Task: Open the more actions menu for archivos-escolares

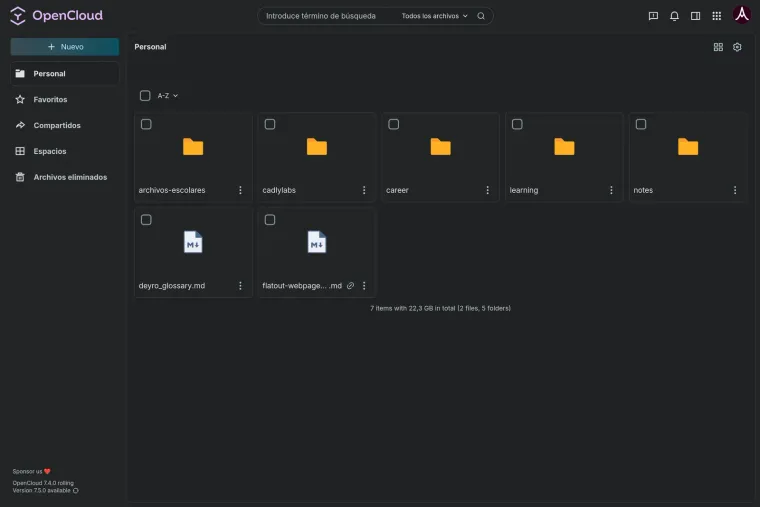Action: [240, 190]
